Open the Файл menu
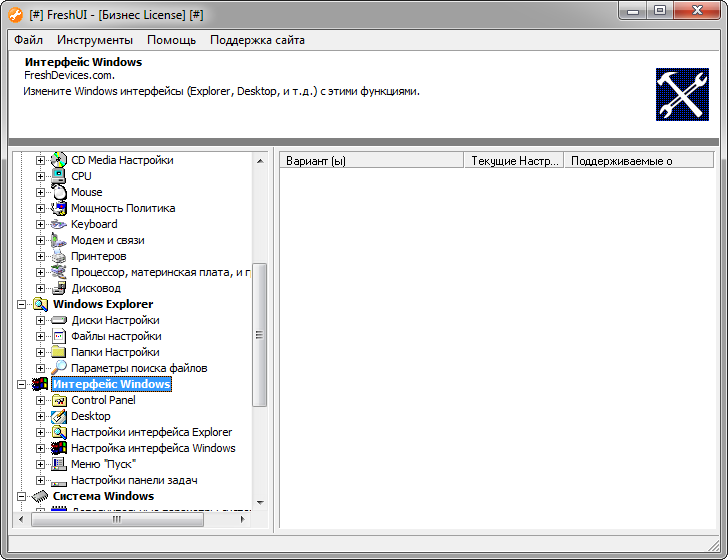Image resolution: width=728 pixels, height=560 pixels. pos(28,40)
